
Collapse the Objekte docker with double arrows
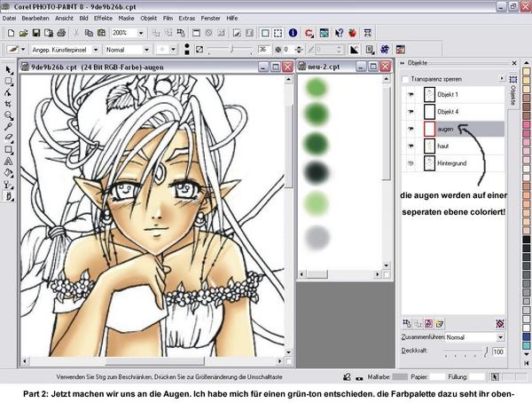click(403, 63)
